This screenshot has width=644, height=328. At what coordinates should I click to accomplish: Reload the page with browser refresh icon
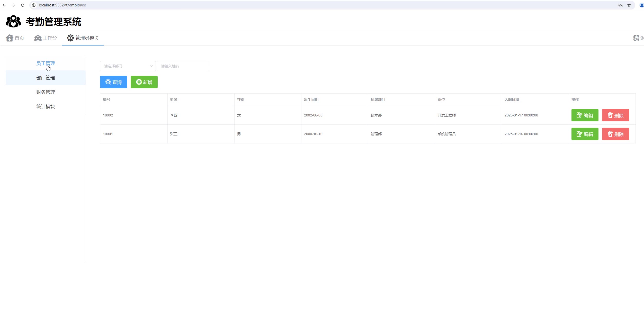click(23, 5)
